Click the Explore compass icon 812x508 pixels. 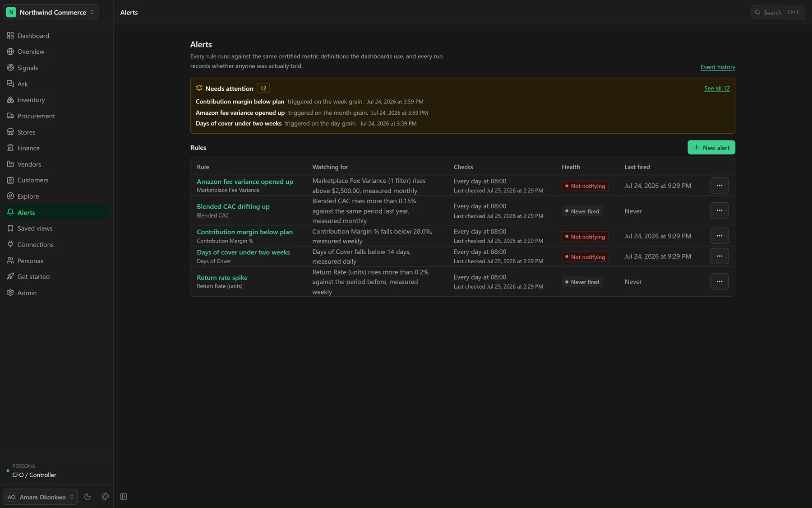tap(10, 196)
